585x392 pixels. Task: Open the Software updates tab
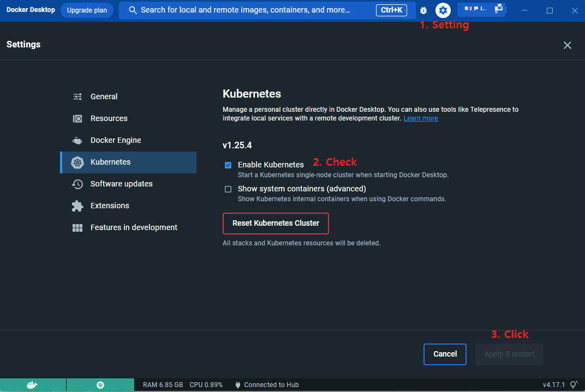tap(128, 184)
